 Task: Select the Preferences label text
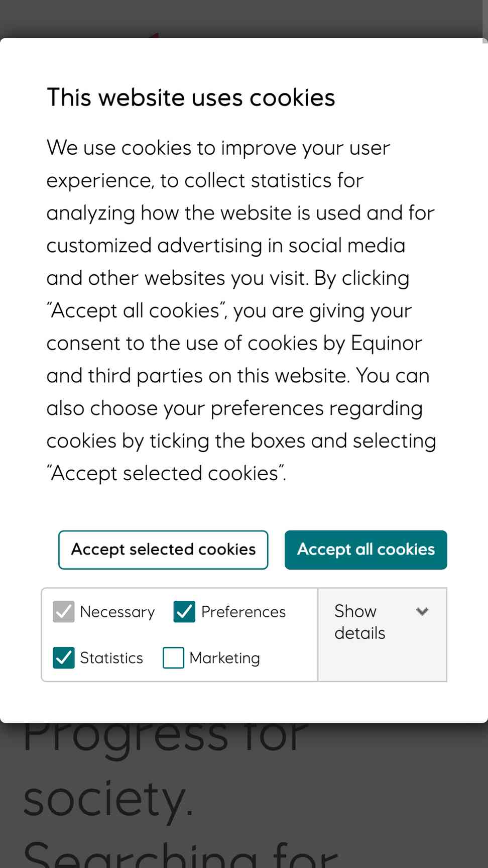243,612
